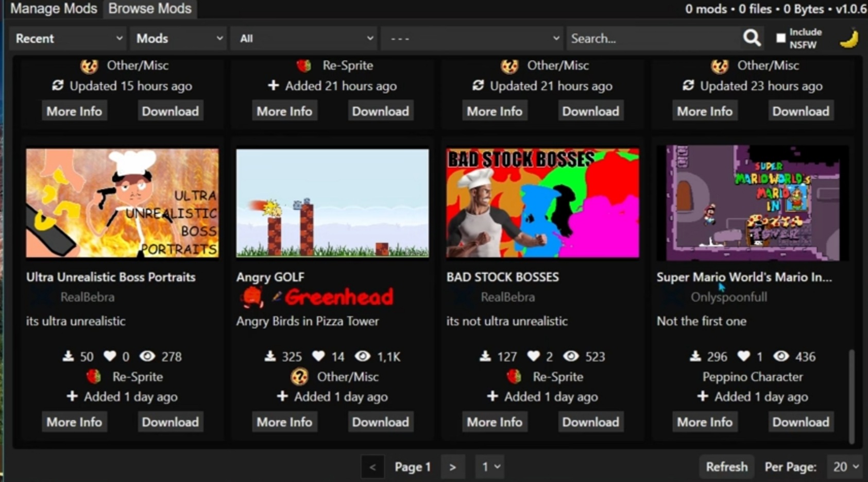Click the RealBebra author under BAD STOCK BOSSES
Viewport: 868px width, 482px height.
[508, 297]
